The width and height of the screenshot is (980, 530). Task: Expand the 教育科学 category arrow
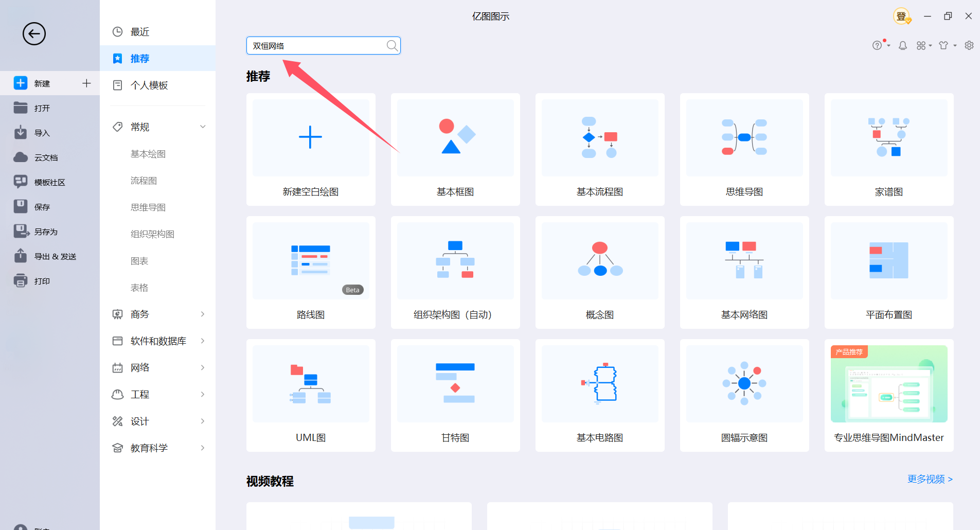[203, 448]
